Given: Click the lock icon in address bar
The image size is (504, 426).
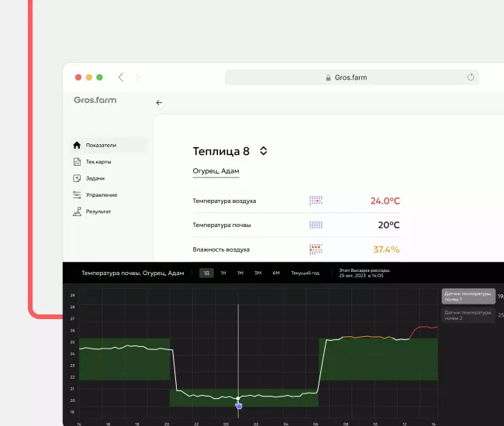Looking at the screenshot, I should [328, 77].
